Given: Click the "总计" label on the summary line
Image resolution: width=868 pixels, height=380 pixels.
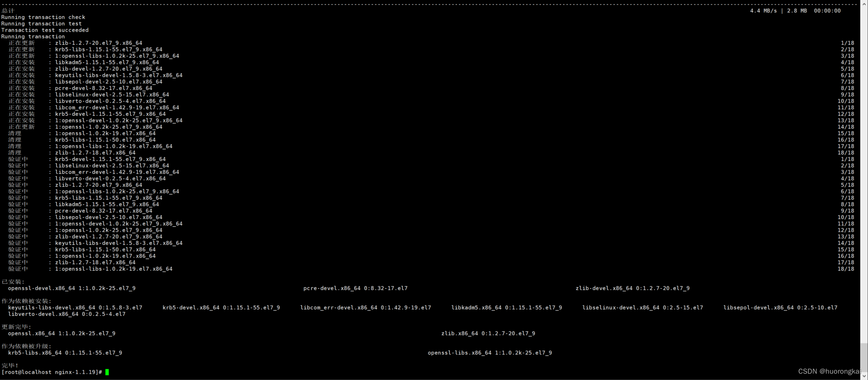Looking at the screenshot, I should click(x=8, y=10).
